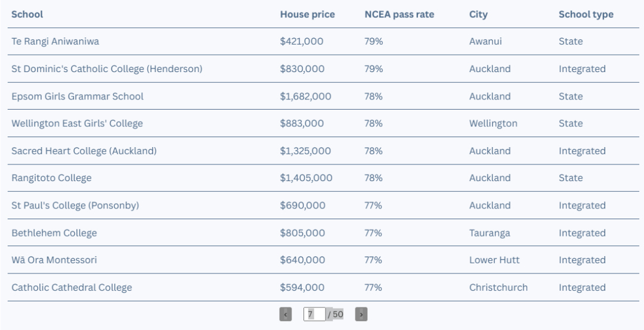Select the Bethlehem College row
This screenshot has width=644, height=330.
click(x=323, y=233)
